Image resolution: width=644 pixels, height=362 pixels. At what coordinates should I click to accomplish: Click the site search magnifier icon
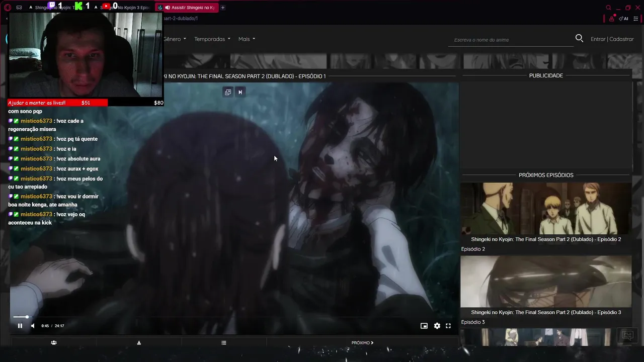pos(579,38)
